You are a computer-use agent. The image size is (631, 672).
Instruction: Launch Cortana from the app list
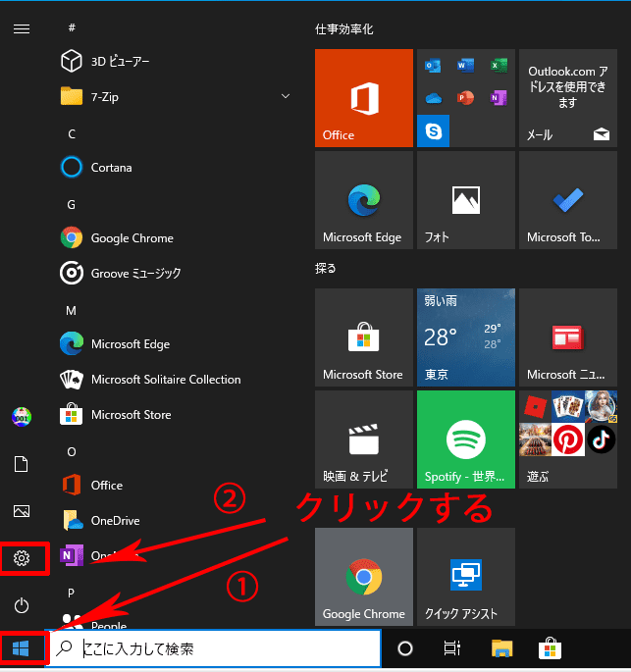[x=110, y=167]
